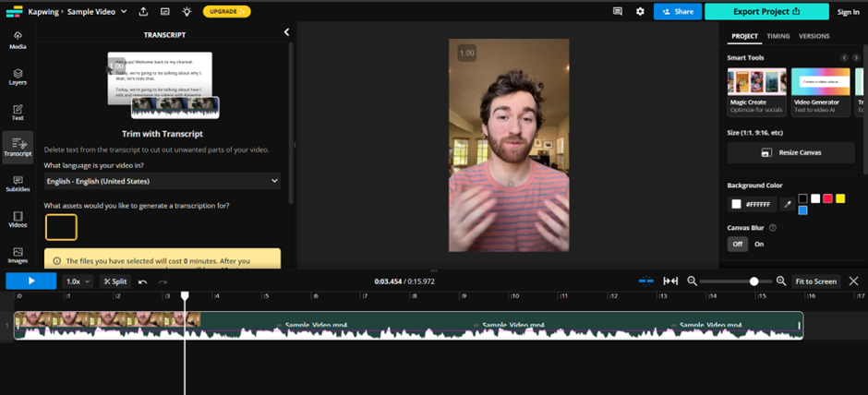Click the Transcript panel vertical scrollbar

tap(291, 123)
